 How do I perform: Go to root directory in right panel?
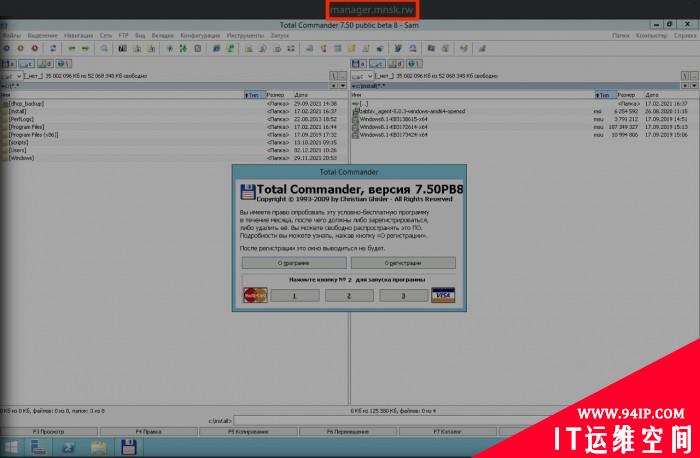click(684, 76)
